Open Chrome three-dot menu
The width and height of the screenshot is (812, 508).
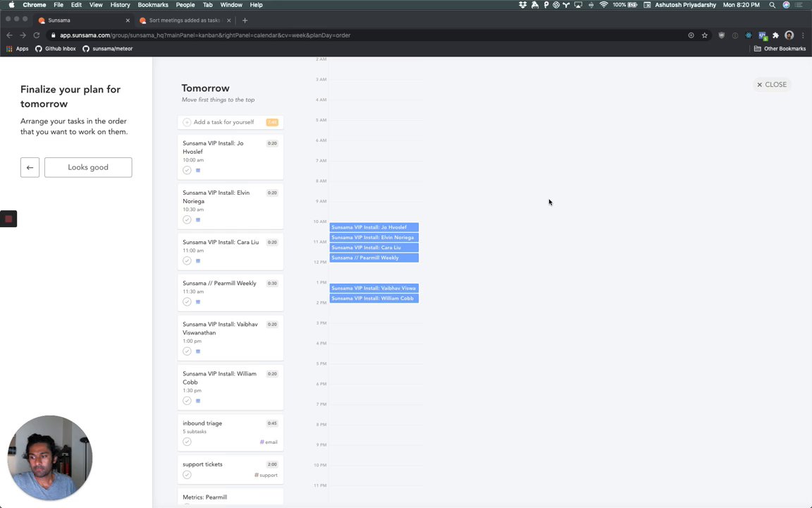click(x=804, y=35)
